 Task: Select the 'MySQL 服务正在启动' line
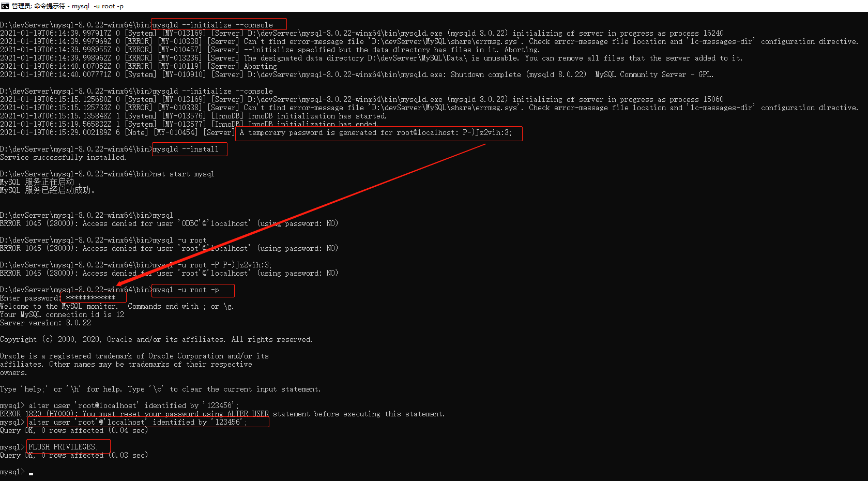(x=41, y=182)
